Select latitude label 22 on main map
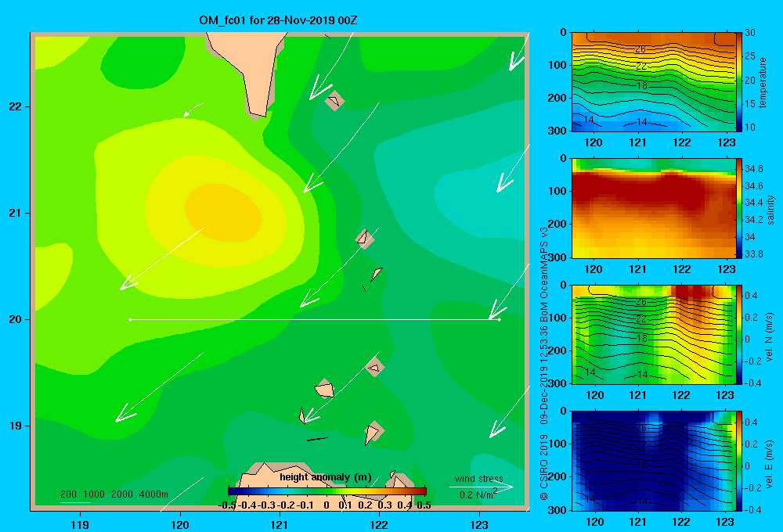The height and width of the screenshot is (532, 783). pyautogui.click(x=16, y=106)
